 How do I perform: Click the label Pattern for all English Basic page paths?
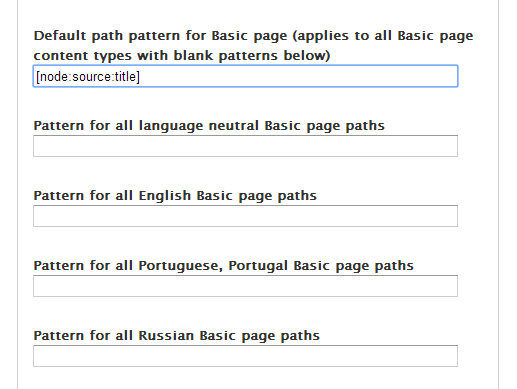click(x=175, y=196)
